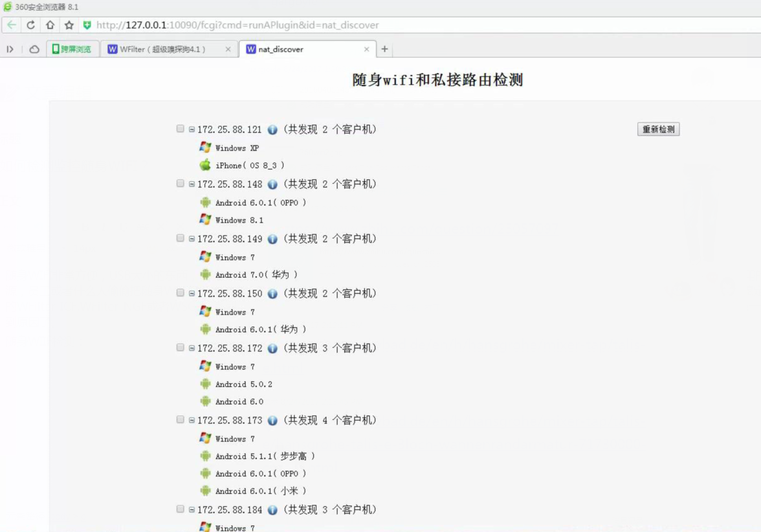Collapse the 172.25.88.172 entry
This screenshot has height=532, width=761.
192,348
